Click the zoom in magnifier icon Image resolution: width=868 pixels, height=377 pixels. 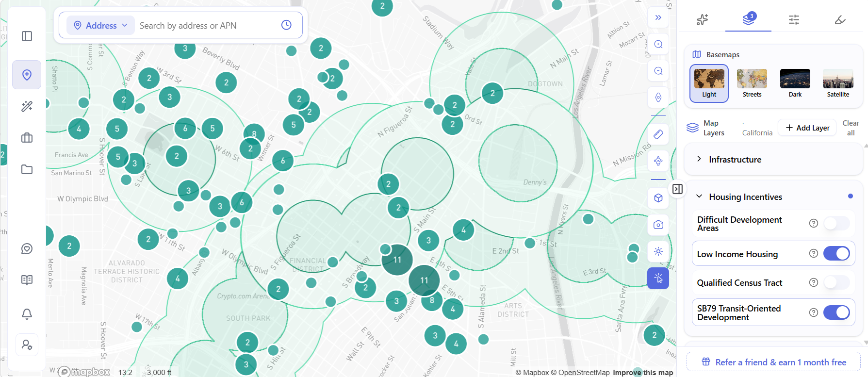(658, 45)
